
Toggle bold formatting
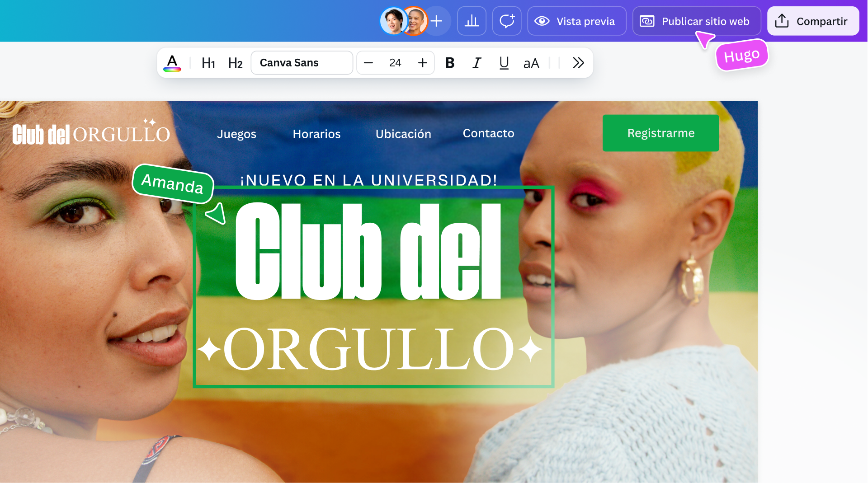[450, 63]
